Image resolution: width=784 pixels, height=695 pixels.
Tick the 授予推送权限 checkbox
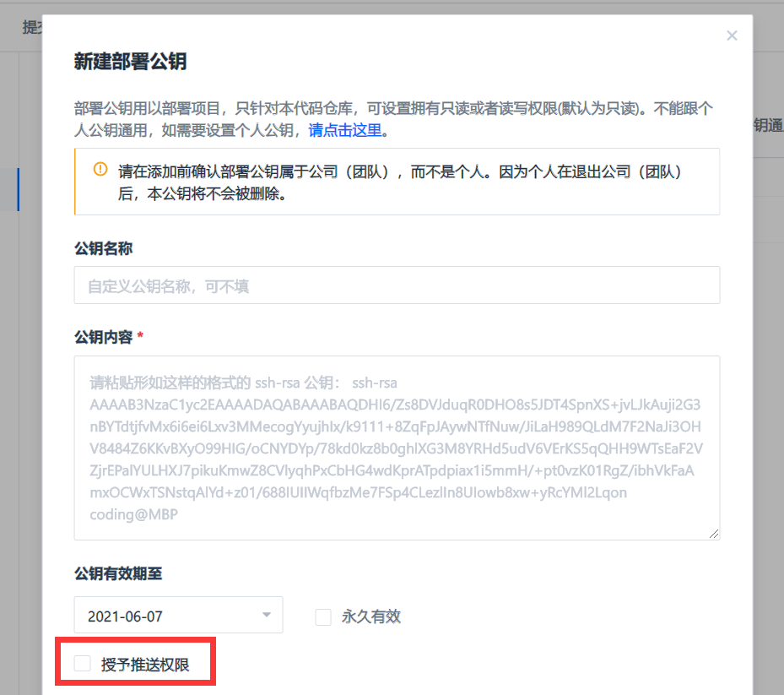click(83, 664)
